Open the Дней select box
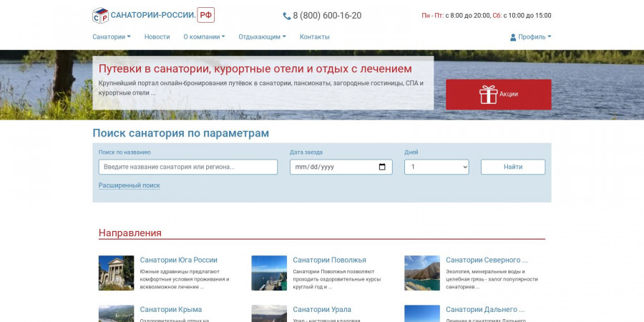Screen dimensions: 644x322 pyautogui.click(x=436, y=167)
